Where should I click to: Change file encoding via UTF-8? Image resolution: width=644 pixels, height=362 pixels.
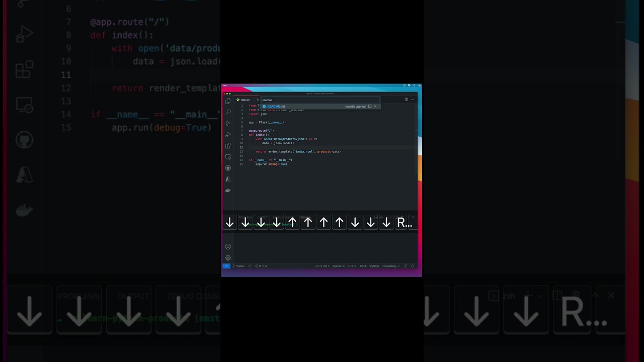tap(352, 266)
